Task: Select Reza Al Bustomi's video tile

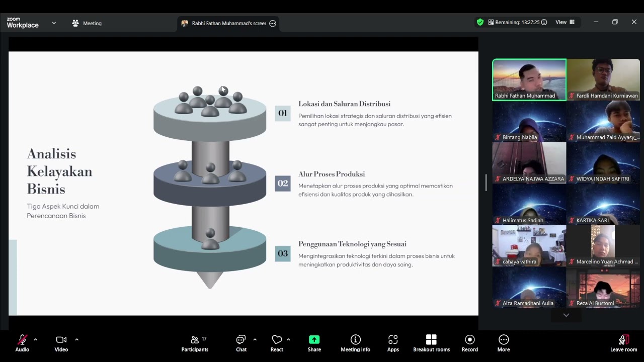Action: click(x=603, y=287)
